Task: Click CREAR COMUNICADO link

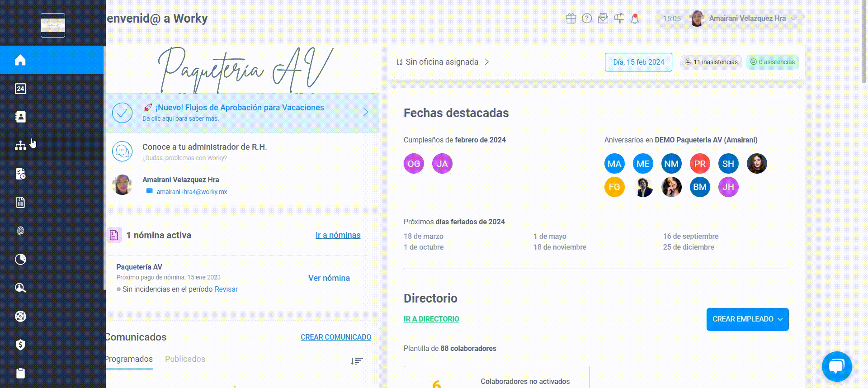Action: (336, 337)
